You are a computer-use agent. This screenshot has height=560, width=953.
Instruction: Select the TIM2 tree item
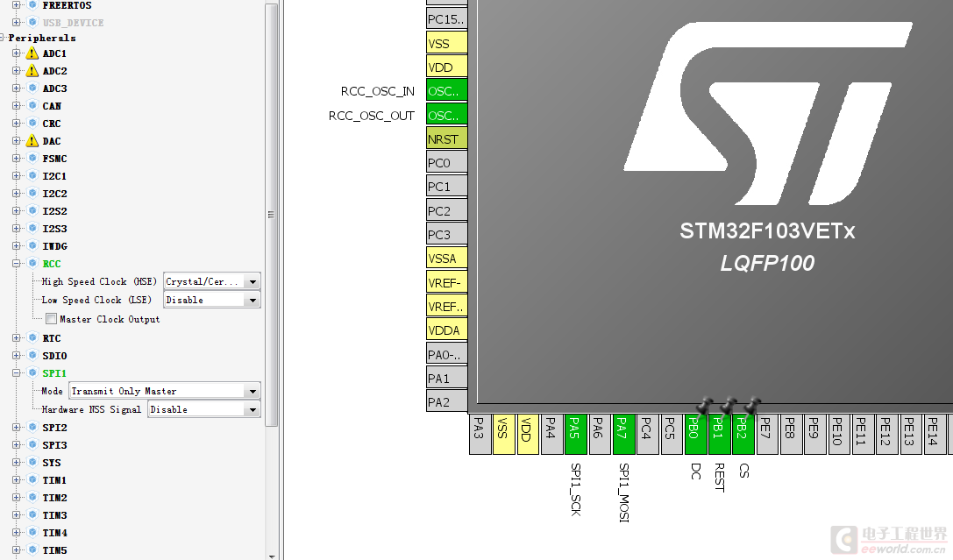(54, 498)
